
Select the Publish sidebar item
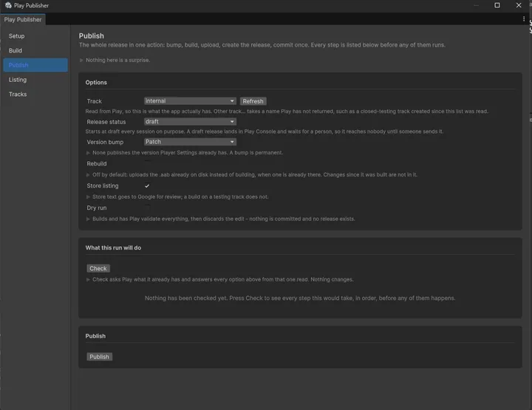click(35, 65)
